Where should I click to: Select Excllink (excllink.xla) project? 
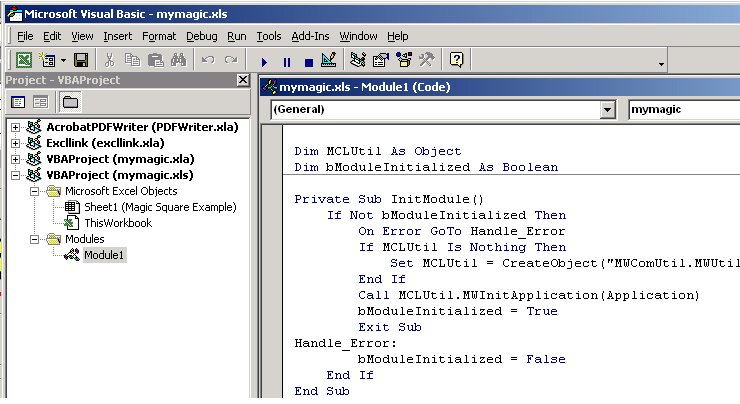click(x=105, y=143)
